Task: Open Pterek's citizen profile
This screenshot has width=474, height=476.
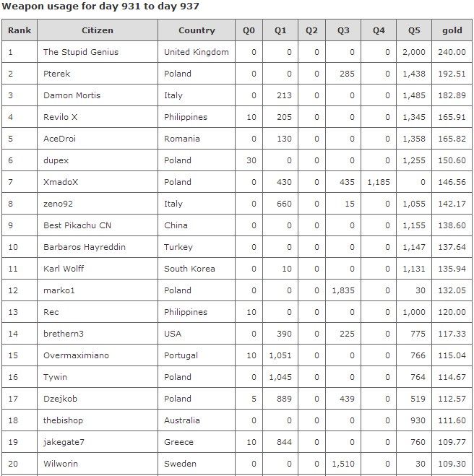Action: 57,74
